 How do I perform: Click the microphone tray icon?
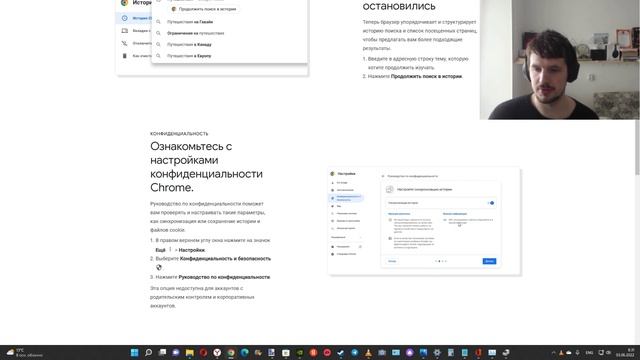pos(577,353)
